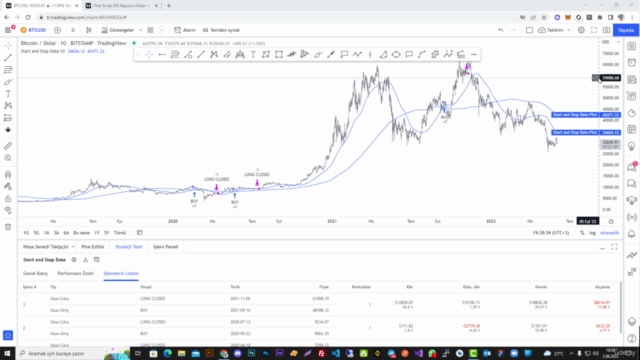Open Takibim layout save dropdown

(554, 30)
